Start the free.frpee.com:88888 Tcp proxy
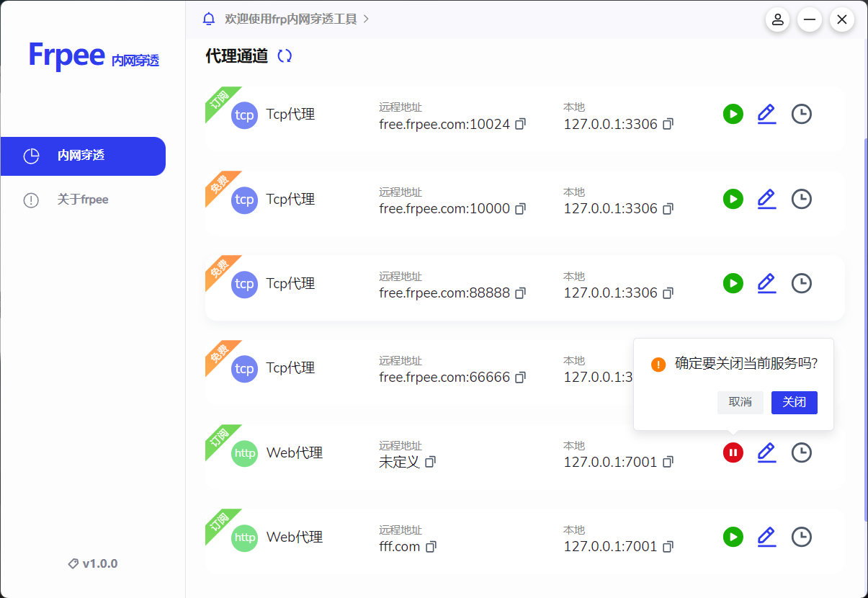 tap(733, 283)
